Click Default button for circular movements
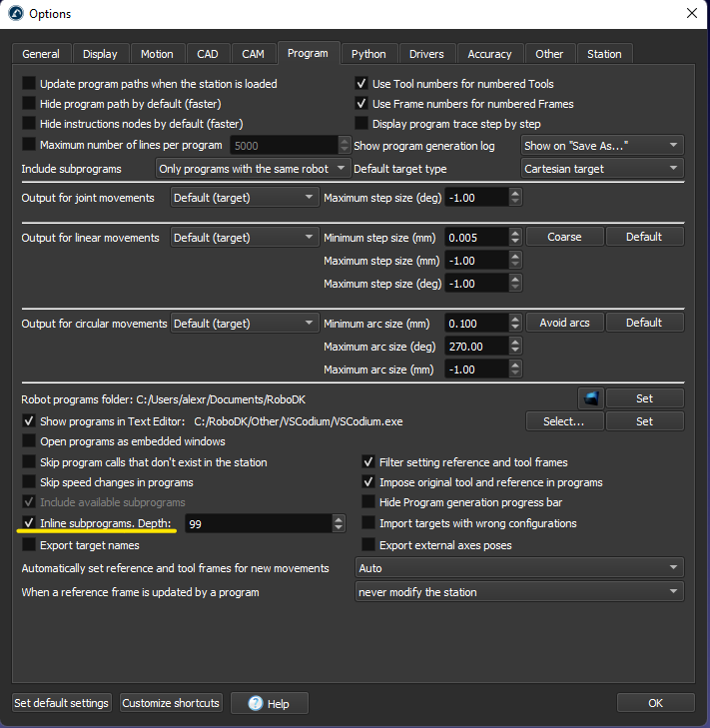710x728 pixels. (644, 323)
